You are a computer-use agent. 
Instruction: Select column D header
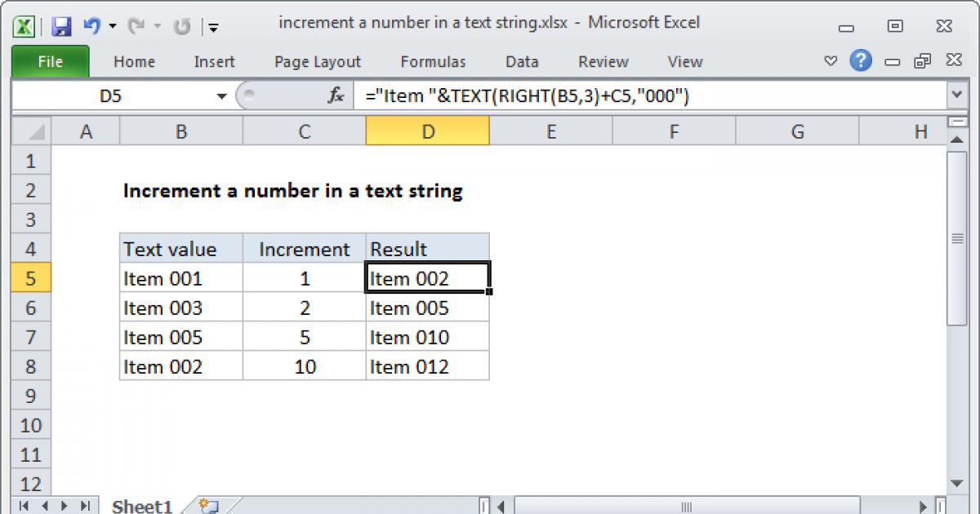click(x=427, y=131)
